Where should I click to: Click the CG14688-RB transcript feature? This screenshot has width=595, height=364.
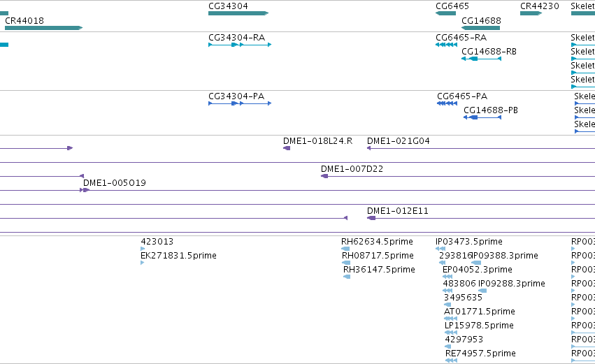pyautogui.click(x=481, y=59)
